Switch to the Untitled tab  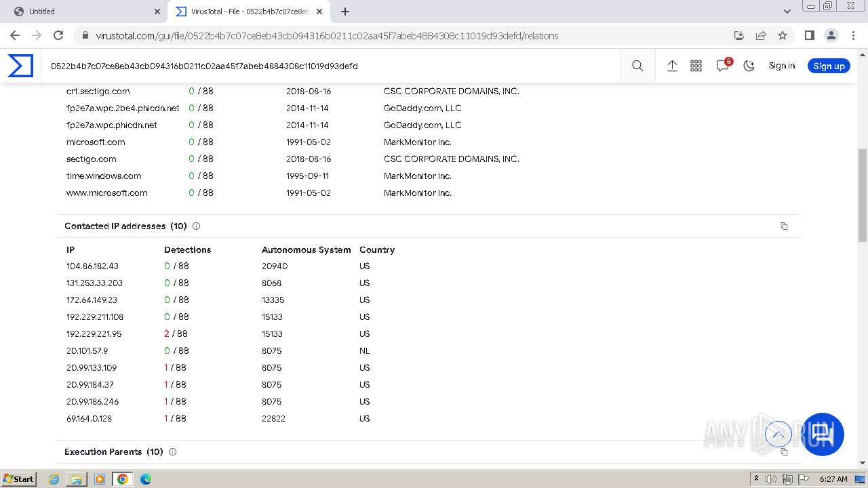click(85, 12)
